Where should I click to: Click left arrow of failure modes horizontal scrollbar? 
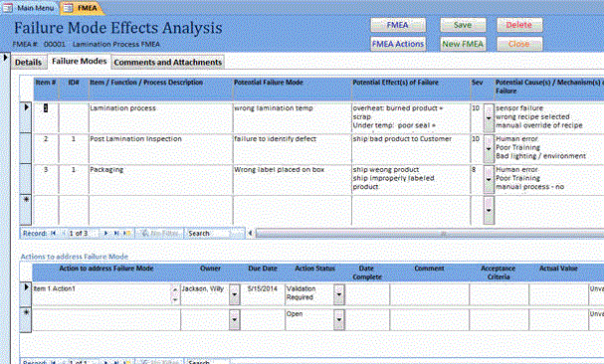[251, 233]
